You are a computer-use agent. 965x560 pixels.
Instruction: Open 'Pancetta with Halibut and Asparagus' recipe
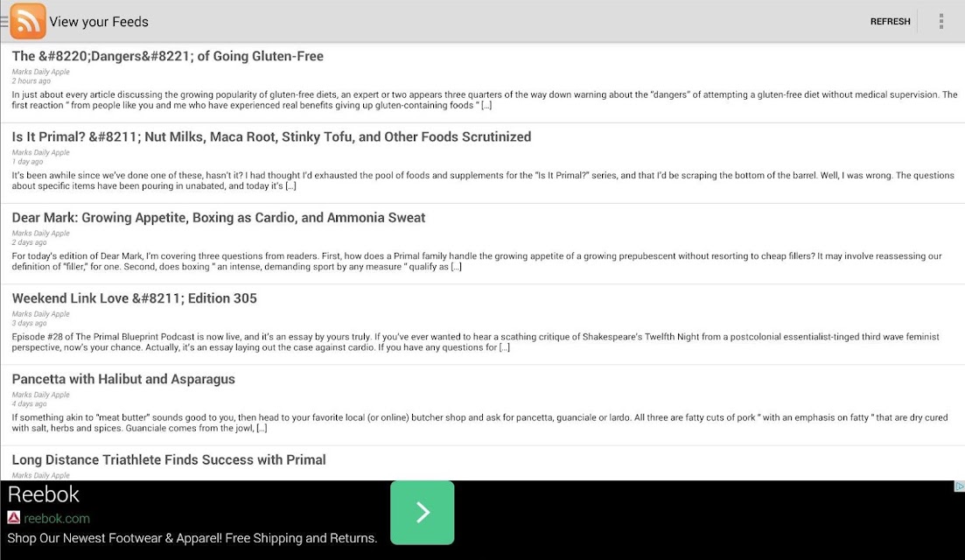pyautogui.click(x=123, y=379)
